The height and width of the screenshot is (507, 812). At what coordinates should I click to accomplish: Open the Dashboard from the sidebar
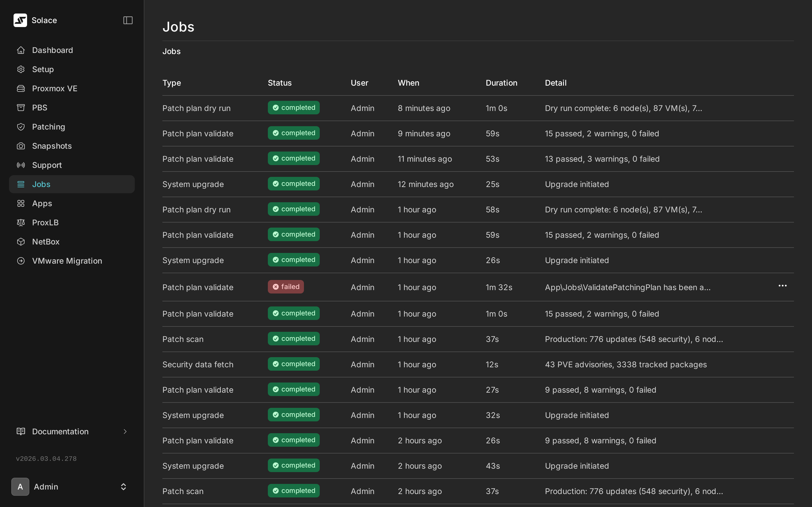(x=52, y=50)
